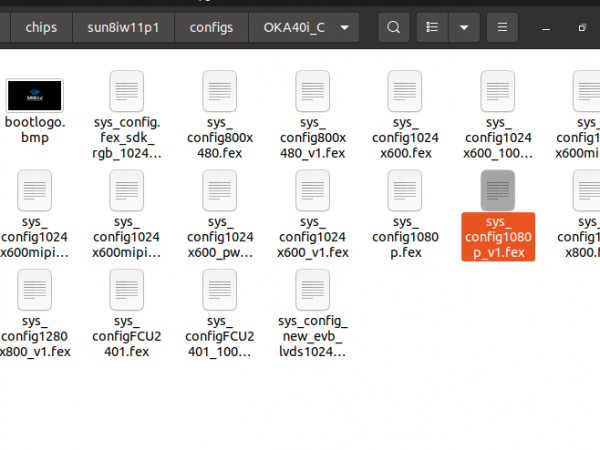Expand the OKA40i_C folder path dropdown
The width and height of the screenshot is (600, 450).
point(345,27)
